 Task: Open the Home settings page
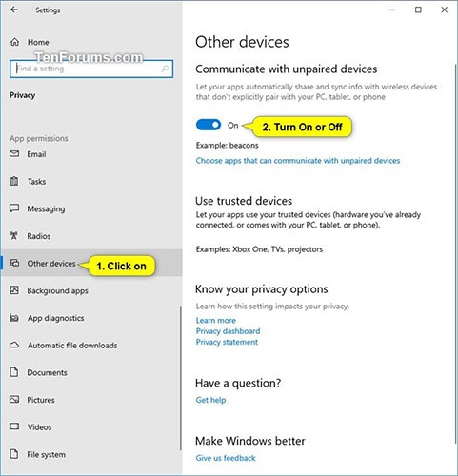(x=38, y=42)
